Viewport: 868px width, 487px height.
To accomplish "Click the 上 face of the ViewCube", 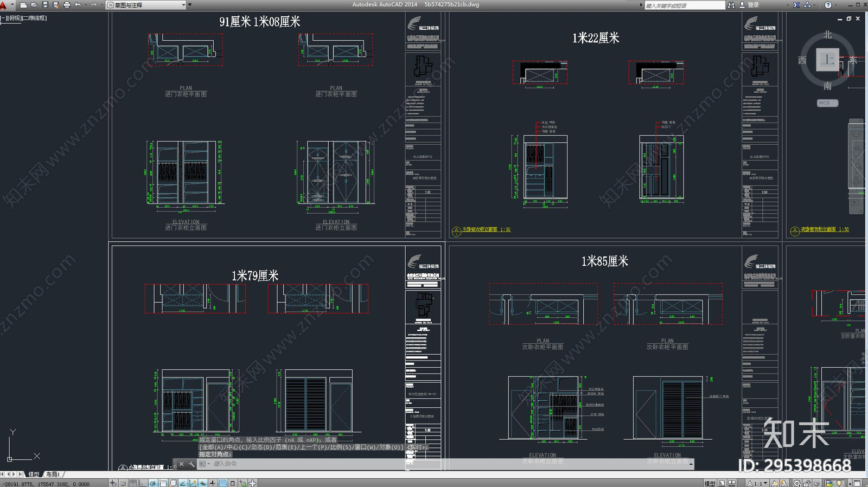I will (827, 60).
